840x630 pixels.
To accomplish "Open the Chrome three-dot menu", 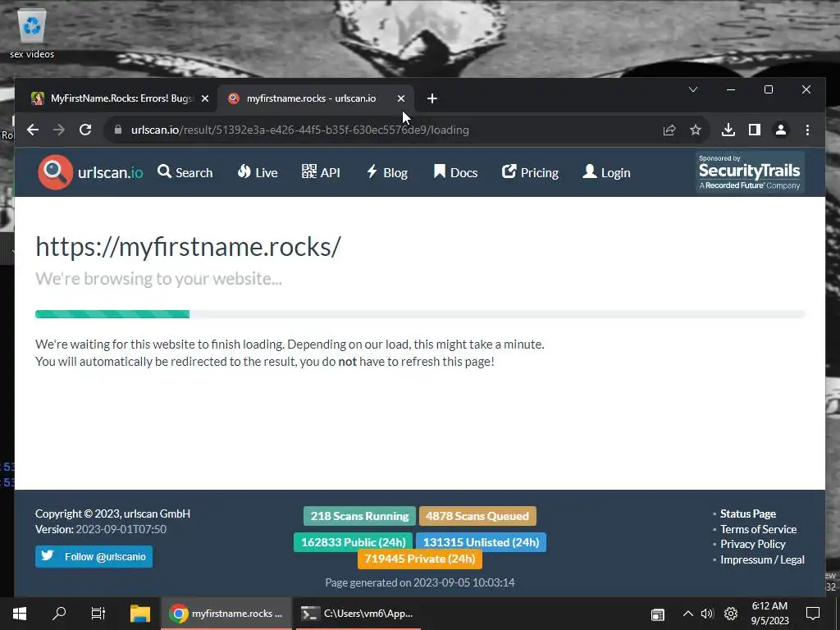I will point(807,130).
